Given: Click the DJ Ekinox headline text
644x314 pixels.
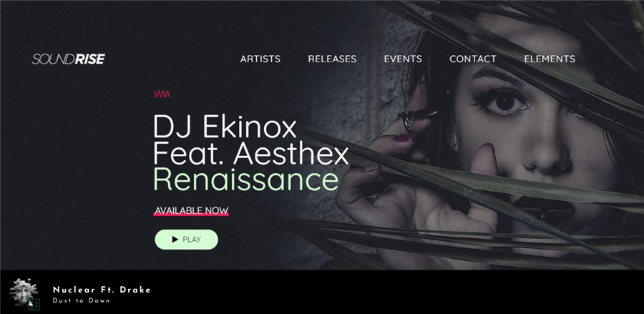Looking at the screenshot, I should point(225,127).
